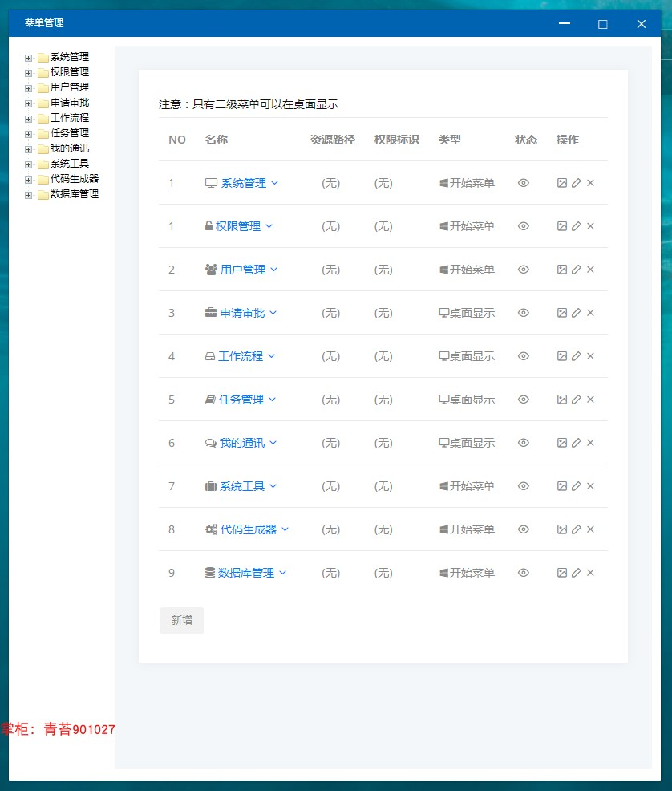The image size is (672, 791).
Task: Click the image icon in 工作流程 row
Action: click(x=561, y=356)
